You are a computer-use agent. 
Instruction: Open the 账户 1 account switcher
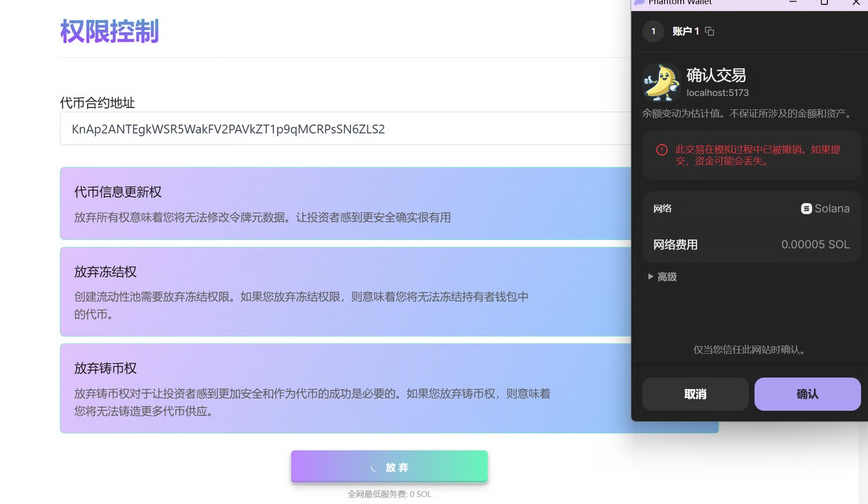click(x=685, y=31)
